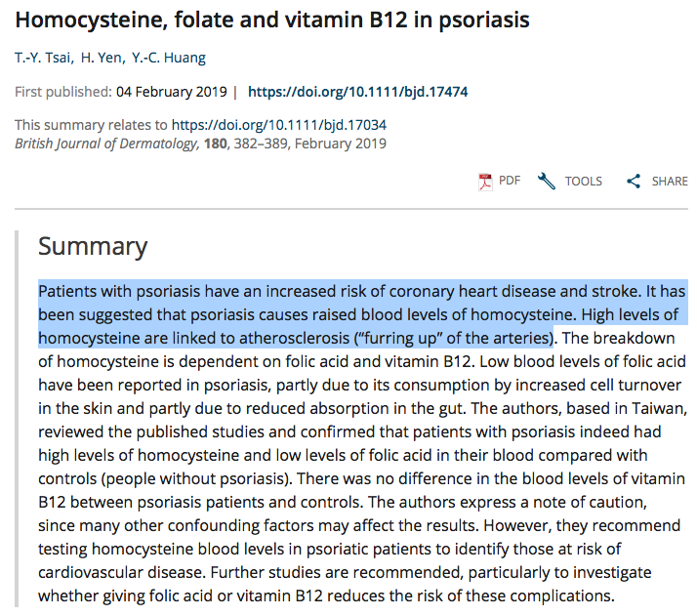
Task: Open the PDF text link
Action: (x=510, y=181)
